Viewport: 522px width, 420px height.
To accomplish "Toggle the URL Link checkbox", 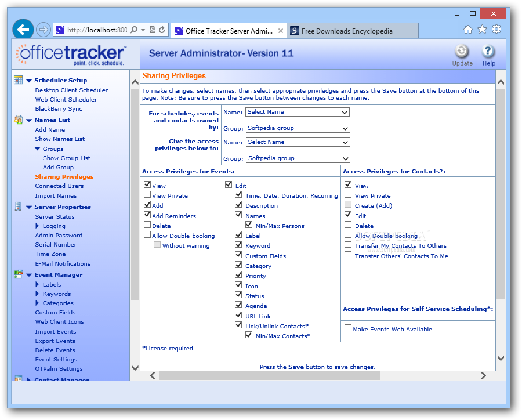I will point(238,315).
